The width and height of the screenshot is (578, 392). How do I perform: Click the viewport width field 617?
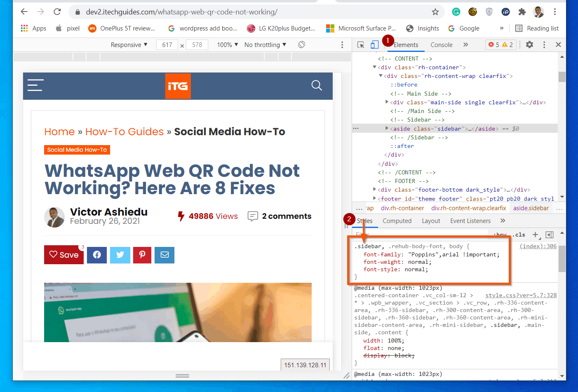[167, 45]
